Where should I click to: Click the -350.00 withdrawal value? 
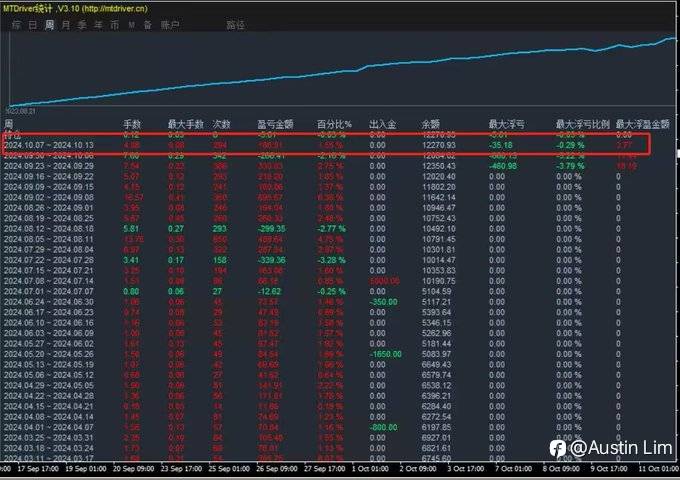tap(384, 301)
